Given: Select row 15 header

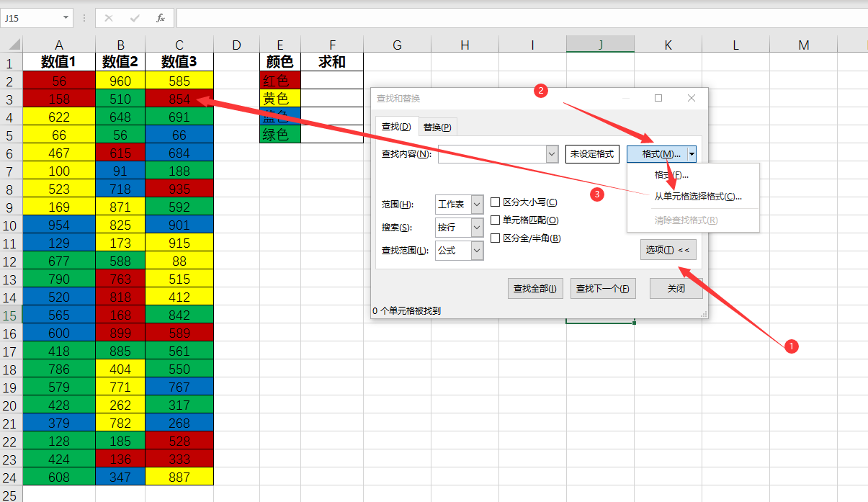Looking at the screenshot, I should pyautogui.click(x=11, y=315).
